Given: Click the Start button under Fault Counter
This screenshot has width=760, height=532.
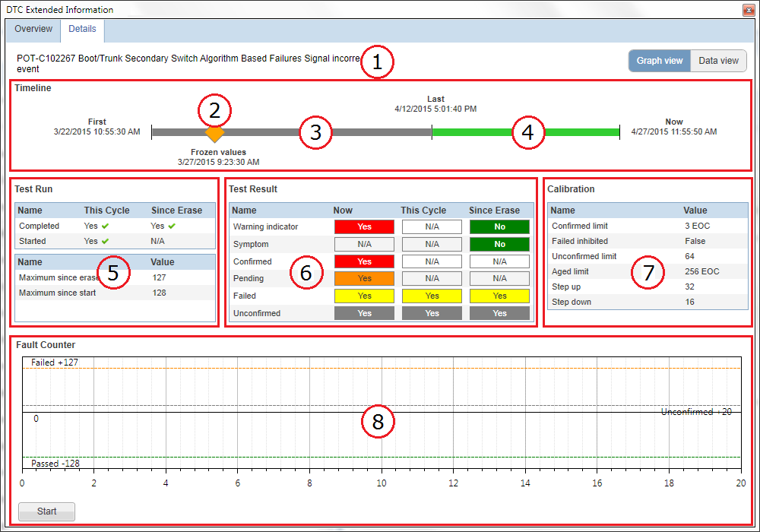Looking at the screenshot, I should click(x=46, y=511).
